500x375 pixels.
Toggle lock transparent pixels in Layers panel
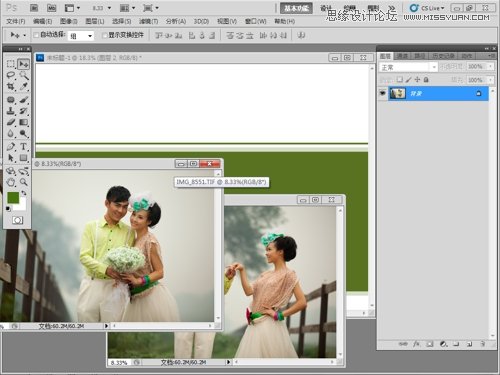coord(399,80)
